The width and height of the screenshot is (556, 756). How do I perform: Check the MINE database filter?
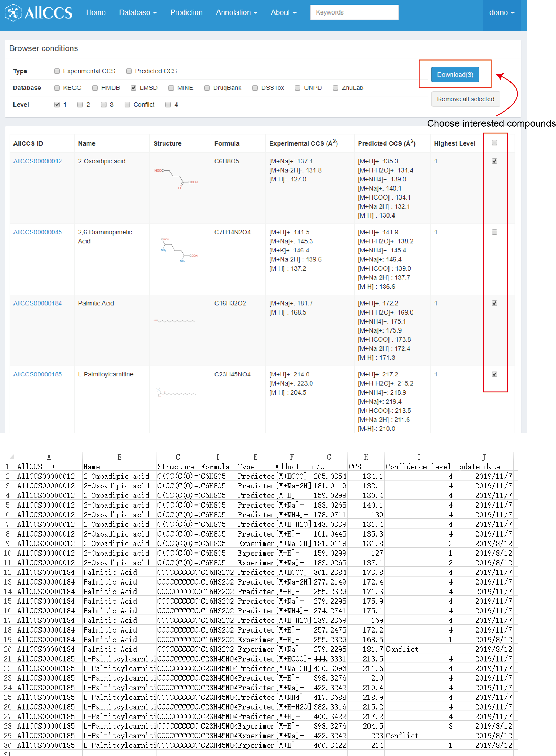tap(171, 88)
